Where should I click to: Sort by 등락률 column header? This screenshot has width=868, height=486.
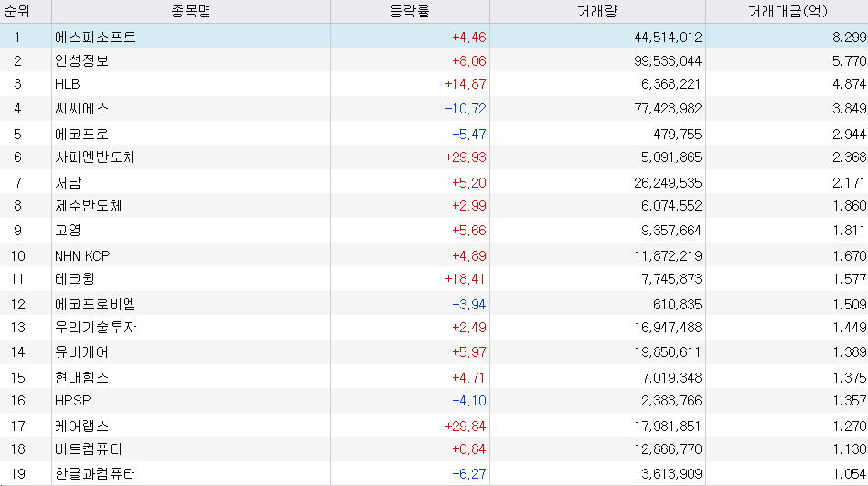[x=410, y=11]
